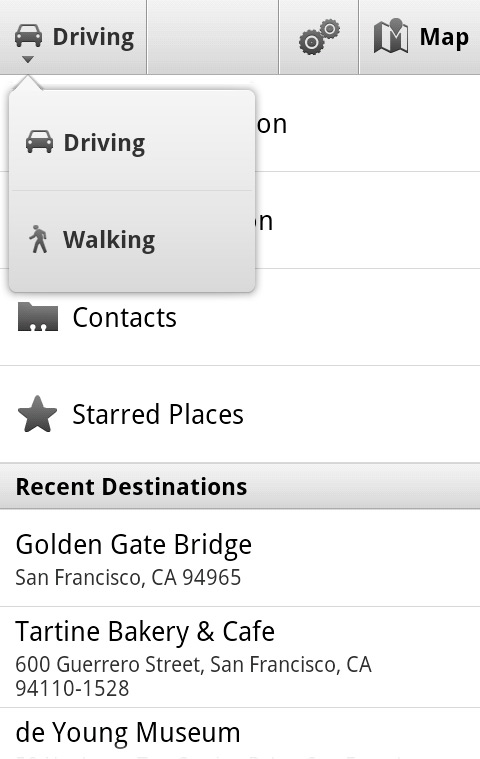Tap the empty toolbar area beside Driving

213,37
